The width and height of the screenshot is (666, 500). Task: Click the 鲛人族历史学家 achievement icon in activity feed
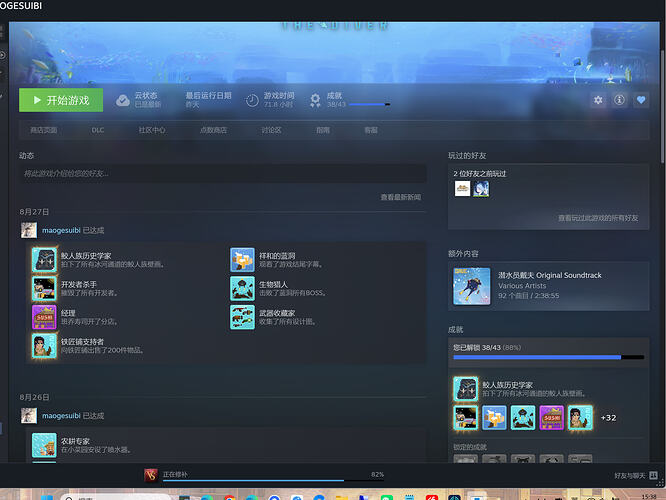[44, 260]
